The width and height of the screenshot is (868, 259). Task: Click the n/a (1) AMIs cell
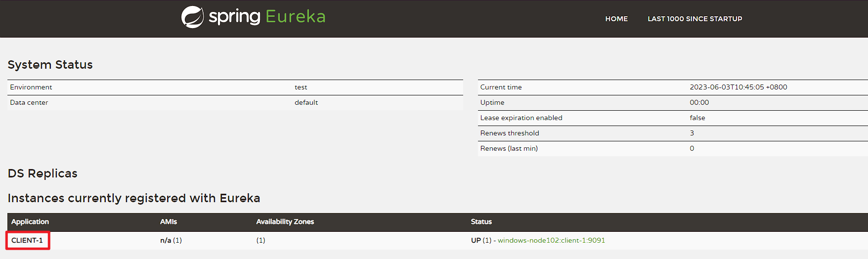171,240
